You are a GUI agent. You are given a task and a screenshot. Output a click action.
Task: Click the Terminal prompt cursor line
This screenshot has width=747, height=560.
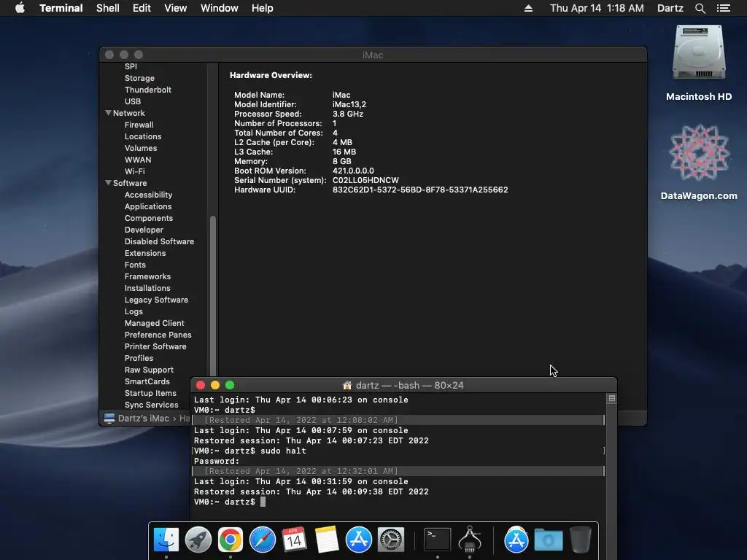[x=229, y=502]
